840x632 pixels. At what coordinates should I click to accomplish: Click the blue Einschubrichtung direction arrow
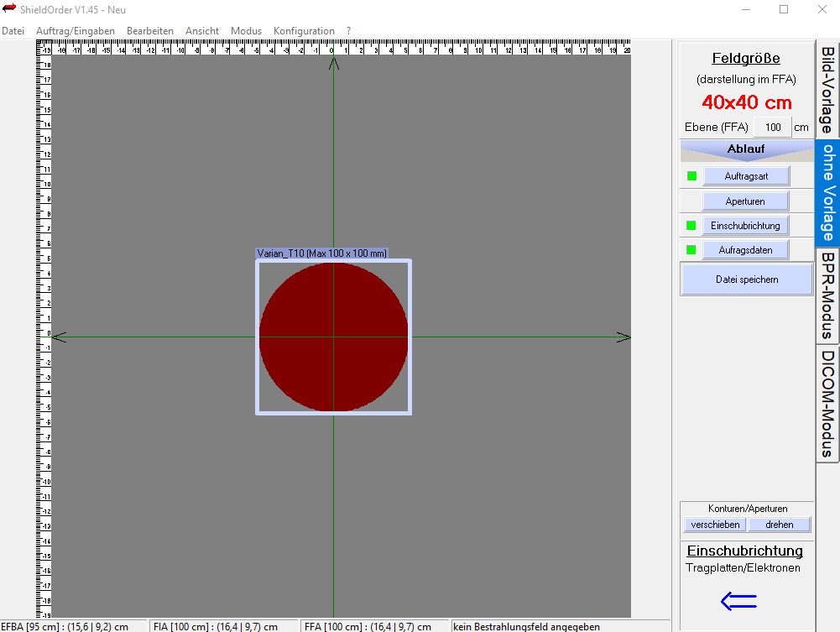pos(738,602)
